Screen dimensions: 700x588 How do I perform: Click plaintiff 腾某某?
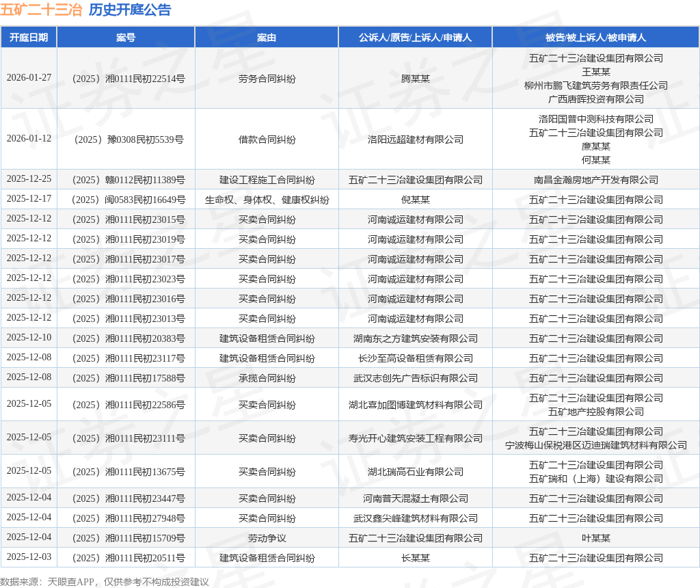click(x=415, y=79)
